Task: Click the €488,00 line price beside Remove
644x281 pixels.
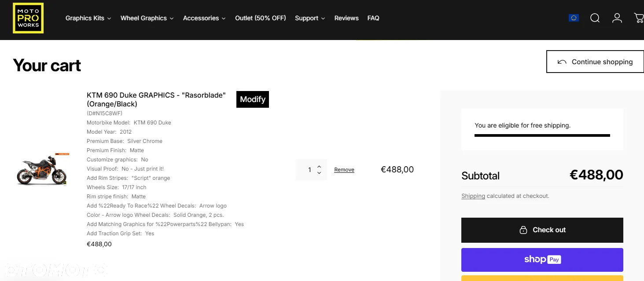Action: click(x=397, y=170)
